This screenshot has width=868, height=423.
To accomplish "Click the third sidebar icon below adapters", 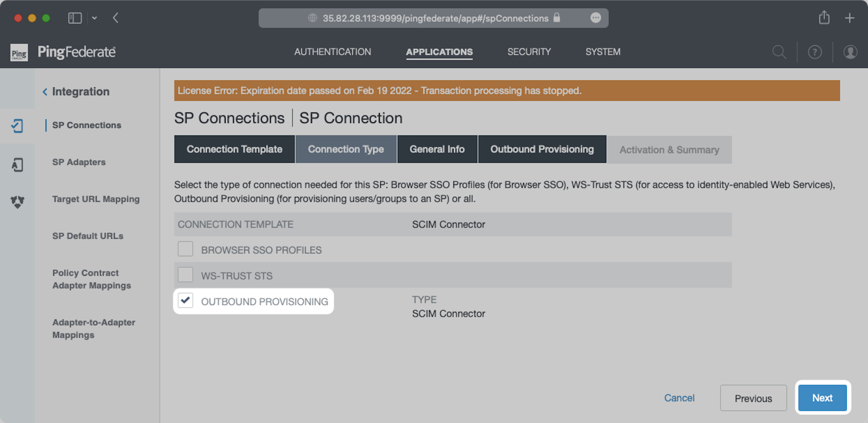I will (x=17, y=202).
